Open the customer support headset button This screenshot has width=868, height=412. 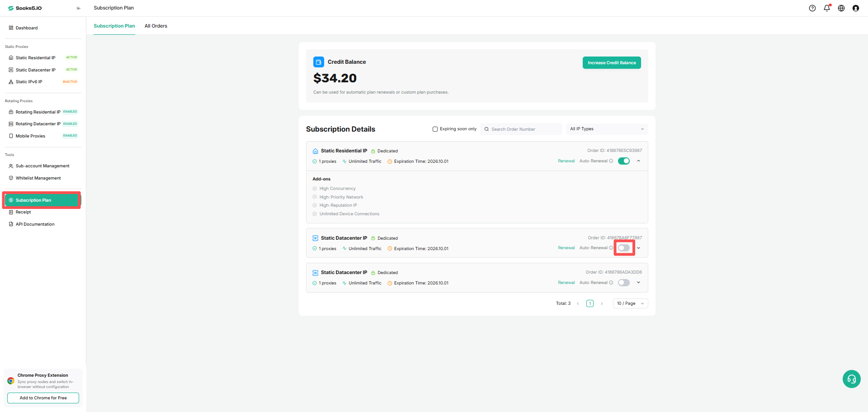coord(852,379)
